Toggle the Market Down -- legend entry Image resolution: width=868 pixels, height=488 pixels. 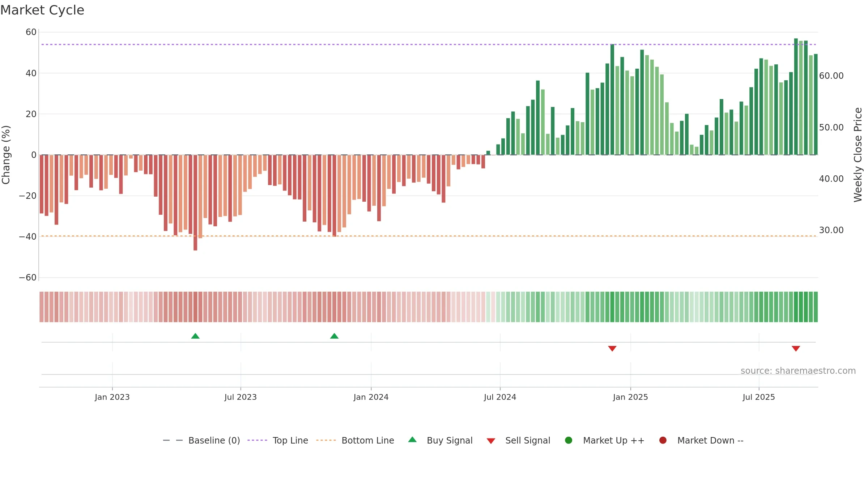point(701,440)
